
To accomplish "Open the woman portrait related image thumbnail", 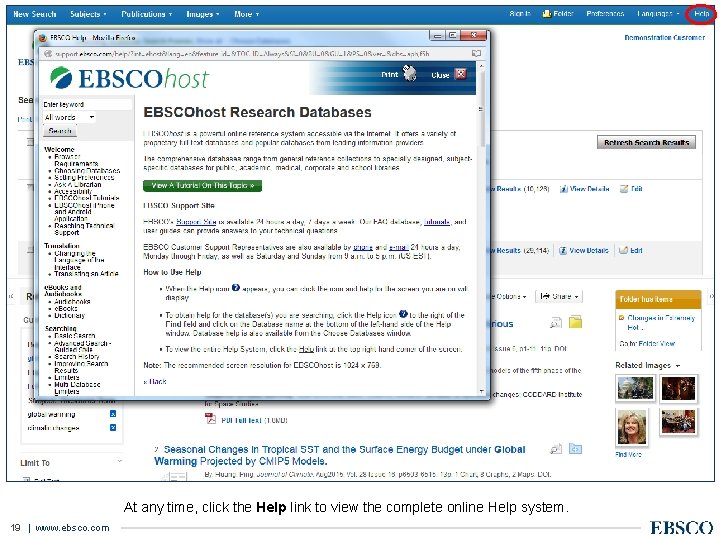I will [631, 428].
